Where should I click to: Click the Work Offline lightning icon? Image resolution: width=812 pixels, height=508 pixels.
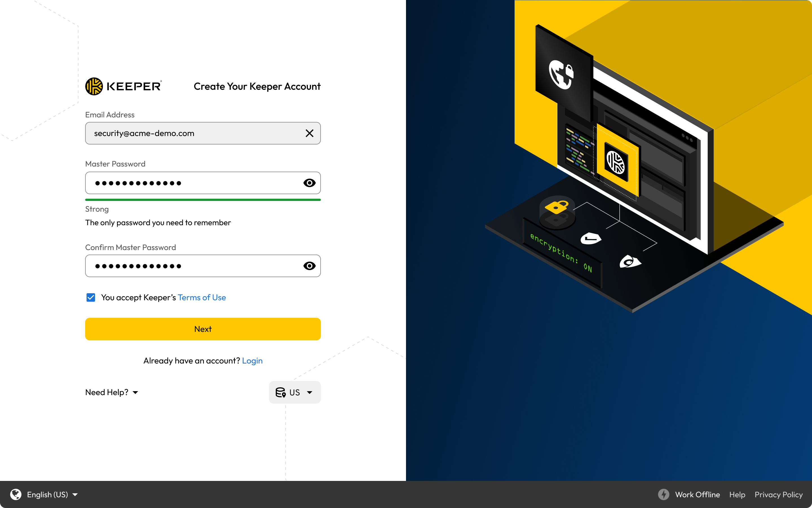pos(663,494)
